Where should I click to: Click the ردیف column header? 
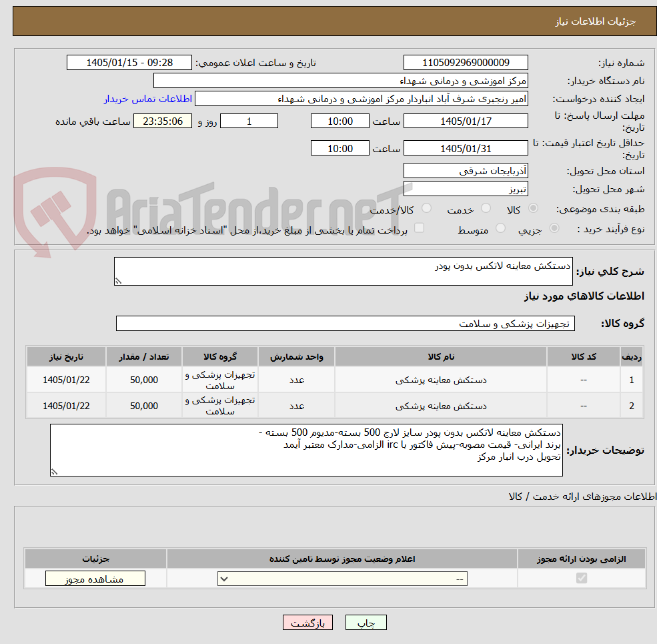pyautogui.click(x=632, y=356)
